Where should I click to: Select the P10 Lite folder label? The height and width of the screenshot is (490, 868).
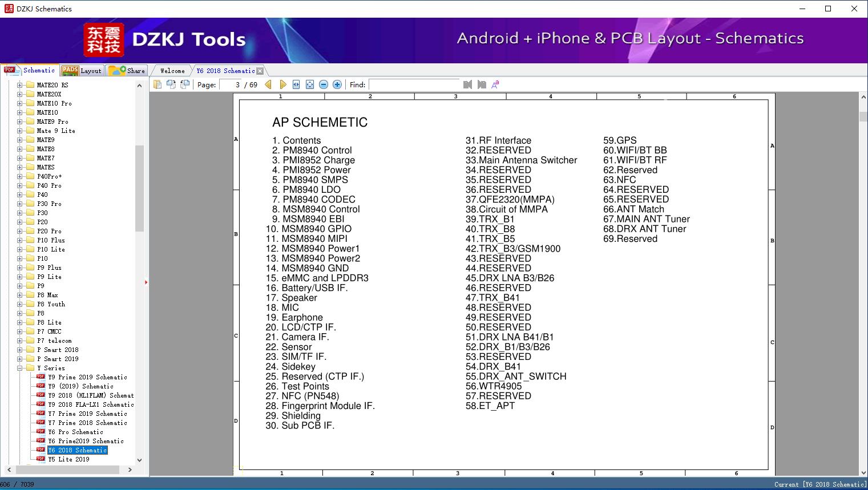pyautogui.click(x=51, y=249)
